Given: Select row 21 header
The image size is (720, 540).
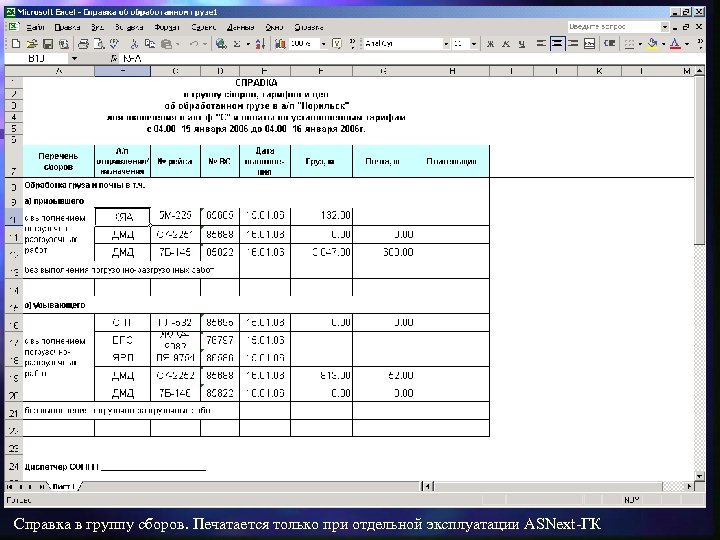Looking at the screenshot, I should (x=14, y=411).
